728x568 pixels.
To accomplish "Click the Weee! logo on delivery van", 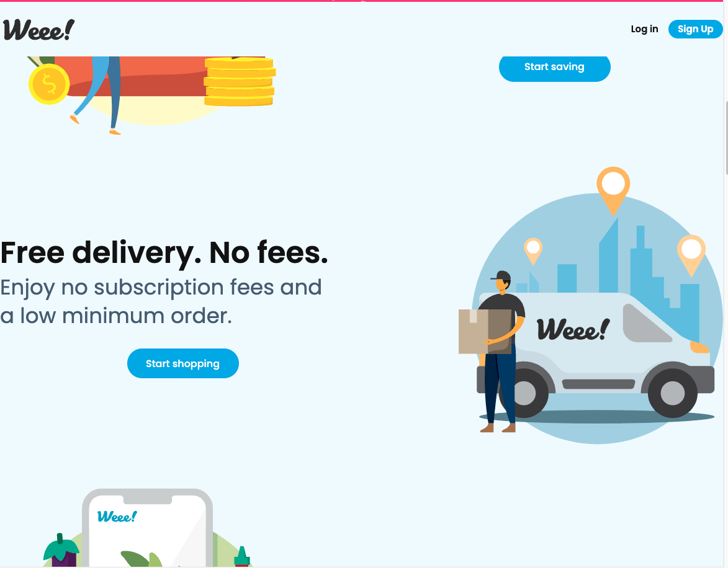I will click(573, 329).
